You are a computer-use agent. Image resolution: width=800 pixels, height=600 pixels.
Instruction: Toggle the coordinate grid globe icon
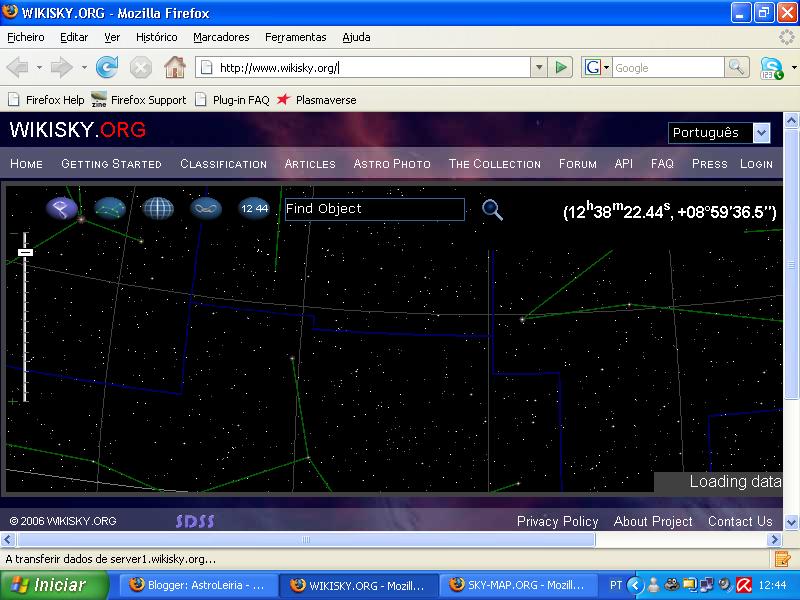(x=158, y=208)
